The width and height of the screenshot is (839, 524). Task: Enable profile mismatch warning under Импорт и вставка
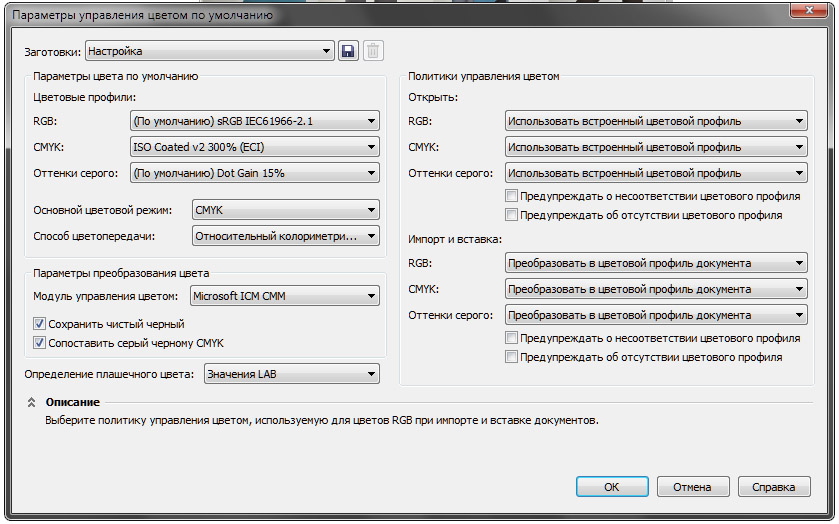512,338
